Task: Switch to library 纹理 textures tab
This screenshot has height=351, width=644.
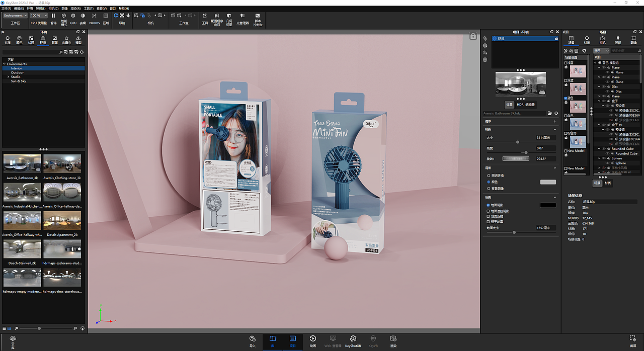Action: pyautogui.click(x=31, y=40)
